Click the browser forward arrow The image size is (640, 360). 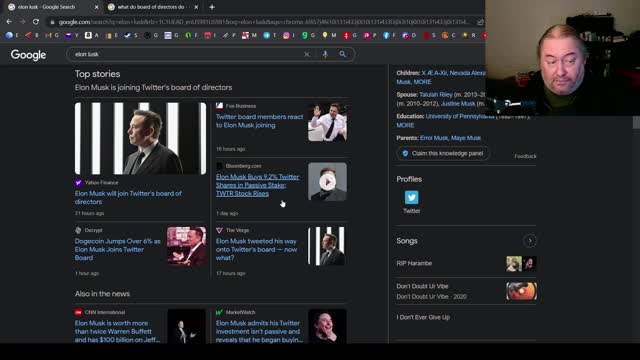coord(22,22)
